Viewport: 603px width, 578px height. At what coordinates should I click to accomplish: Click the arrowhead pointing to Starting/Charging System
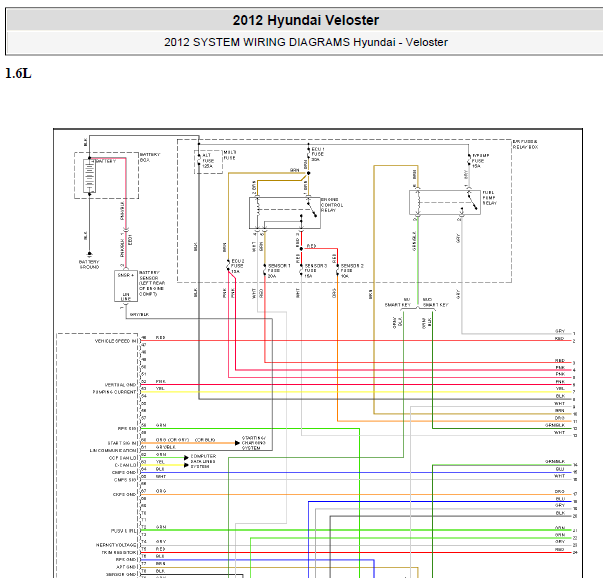click(x=237, y=443)
